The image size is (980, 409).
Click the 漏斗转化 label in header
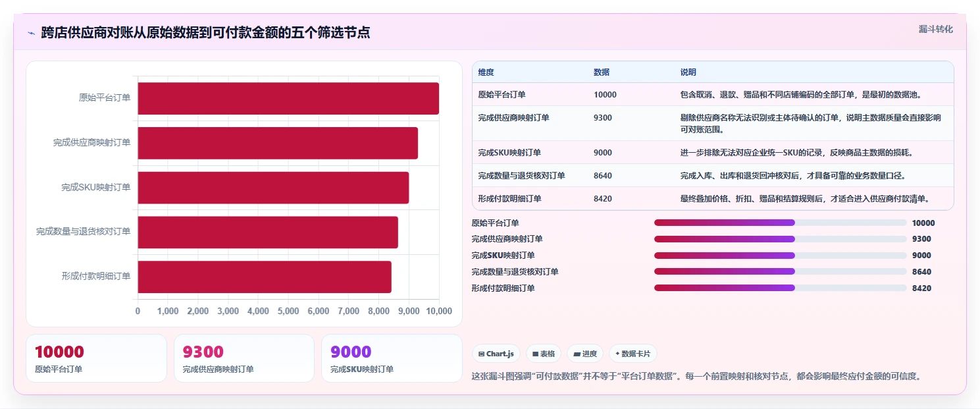click(935, 29)
